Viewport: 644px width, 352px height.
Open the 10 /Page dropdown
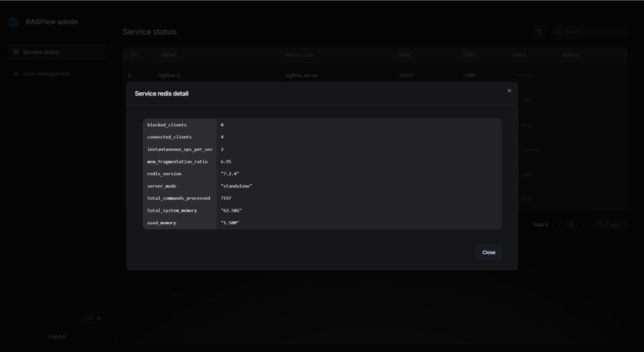[611, 225]
